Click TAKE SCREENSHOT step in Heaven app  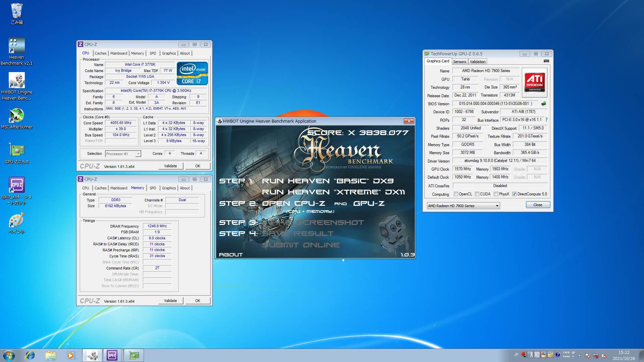click(313, 223)
